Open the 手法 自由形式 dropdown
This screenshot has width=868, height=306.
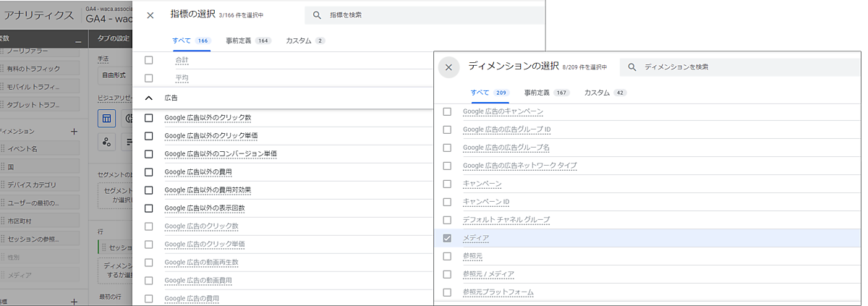pos(114,75)
